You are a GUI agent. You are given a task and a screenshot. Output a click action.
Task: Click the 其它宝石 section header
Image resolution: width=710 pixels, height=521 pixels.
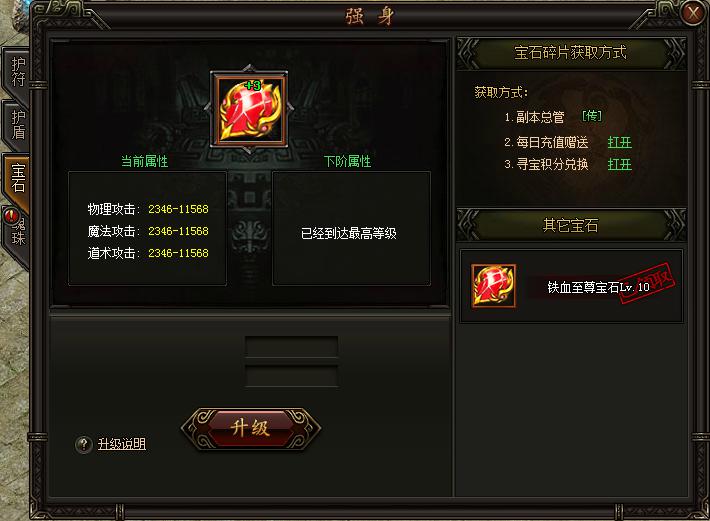[571, 225]
